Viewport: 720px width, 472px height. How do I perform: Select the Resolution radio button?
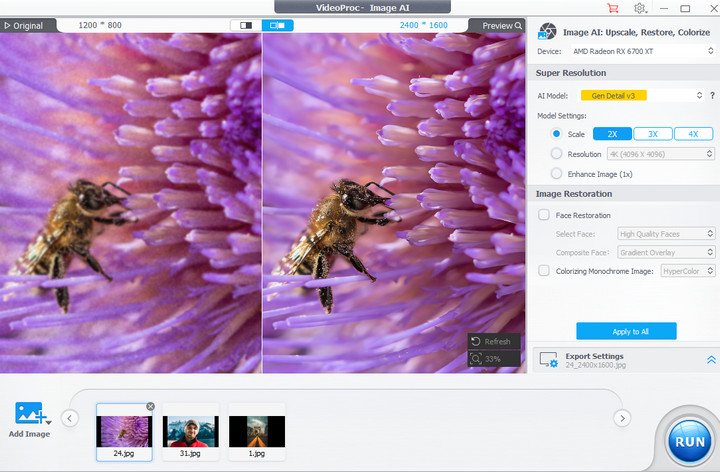556,154
